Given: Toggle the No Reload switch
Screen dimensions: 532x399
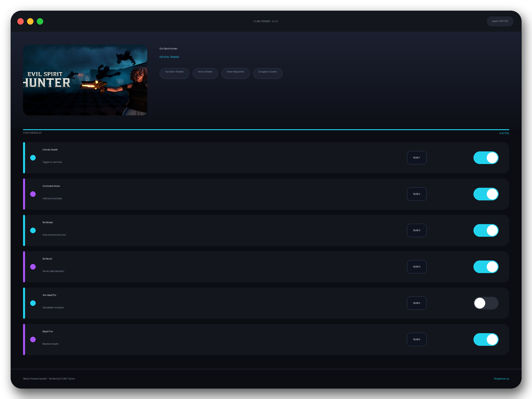Looking at the screenshot, I should pos(486,230).
